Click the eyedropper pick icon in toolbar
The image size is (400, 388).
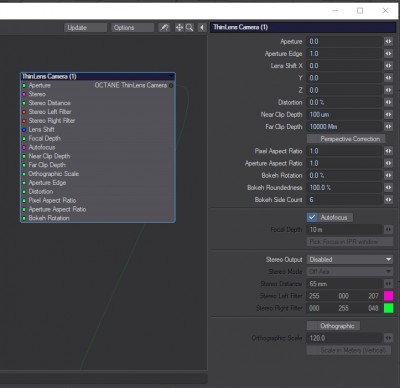point(164,28)
